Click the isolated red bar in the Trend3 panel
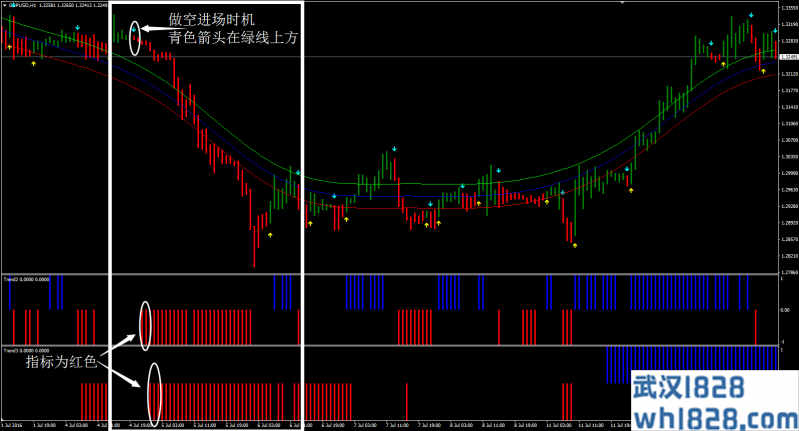This screenshot has height=431, width=799. coord(407,400)
